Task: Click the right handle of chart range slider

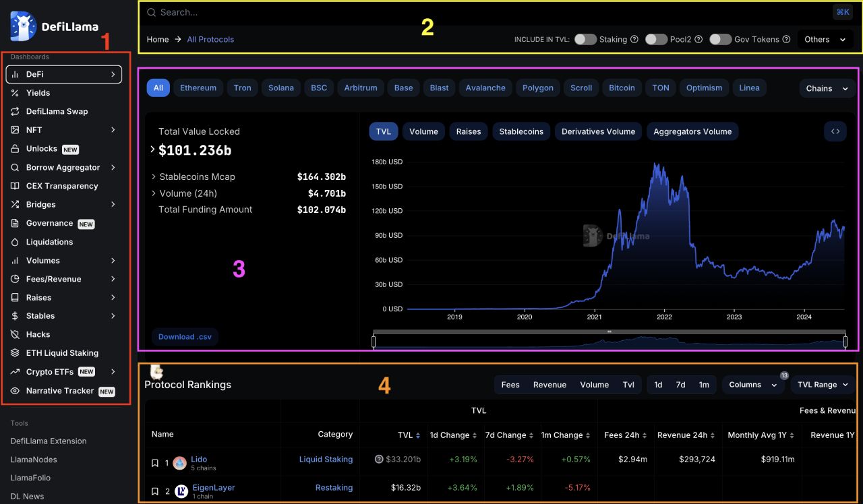Action: click(845, 342)
